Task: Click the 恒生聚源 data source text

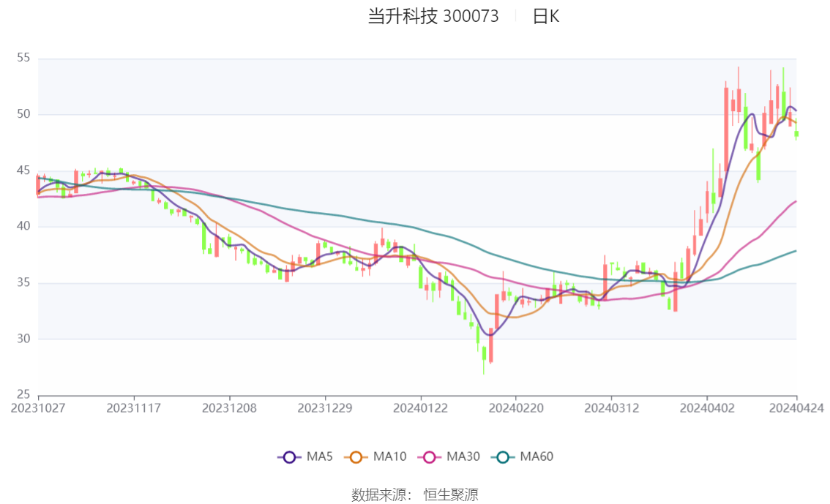Action: (x=451, y=495)
